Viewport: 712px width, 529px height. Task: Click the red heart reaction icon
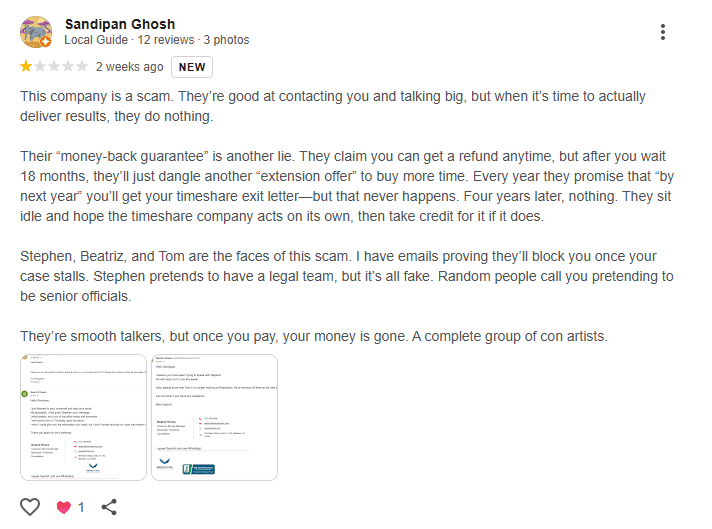(64, 507)
